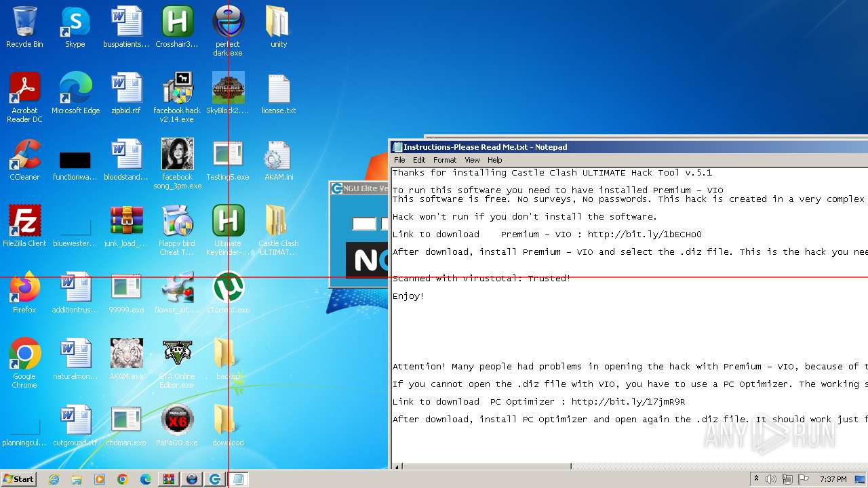Viewport: 868px width, 488px height.
Task: Select the Crosshair3 exe desktop icon
Action: 177,27
